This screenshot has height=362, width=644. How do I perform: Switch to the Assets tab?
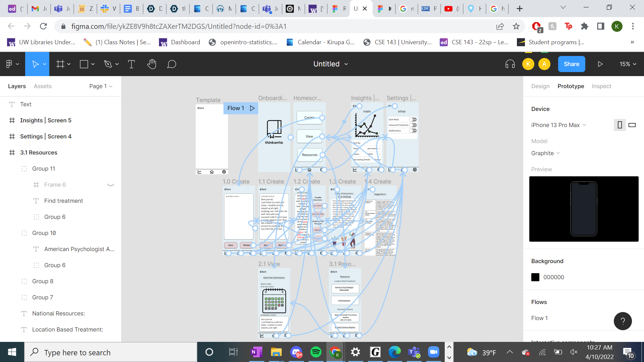(x=43, y=86)
